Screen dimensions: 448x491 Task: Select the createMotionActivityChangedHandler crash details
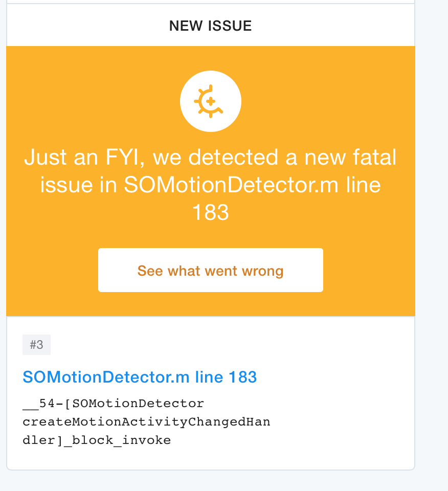tap(146, 421)
